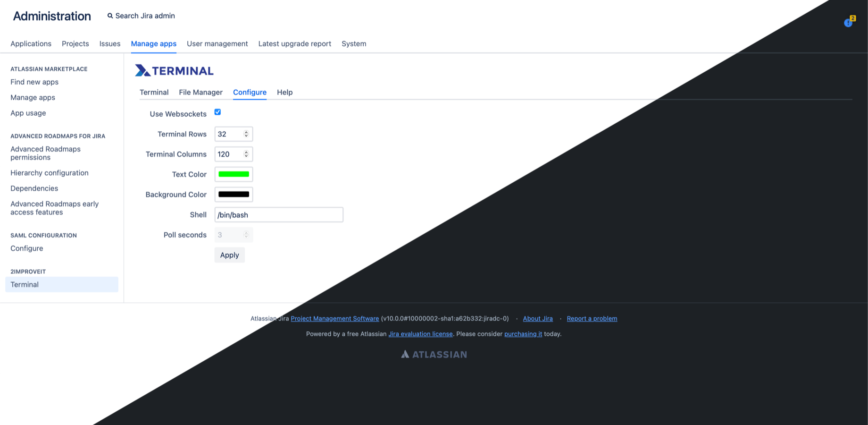Open the Background Color black swatch
868x425 pixels.
pyautogui.click(x=234, y=195)
